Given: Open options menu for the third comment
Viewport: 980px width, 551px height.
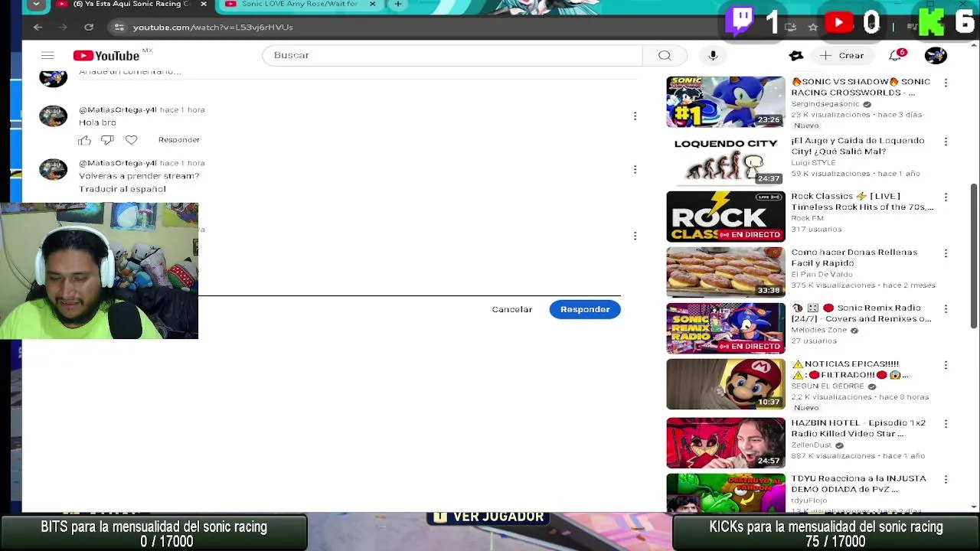Looking at the screenshot, I should [635, 236].
